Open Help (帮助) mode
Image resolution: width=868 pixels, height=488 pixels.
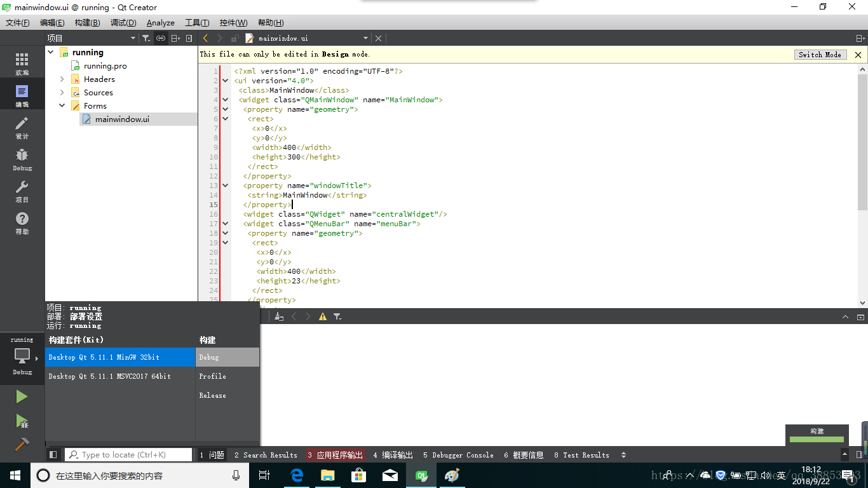[x=22, y=223]
